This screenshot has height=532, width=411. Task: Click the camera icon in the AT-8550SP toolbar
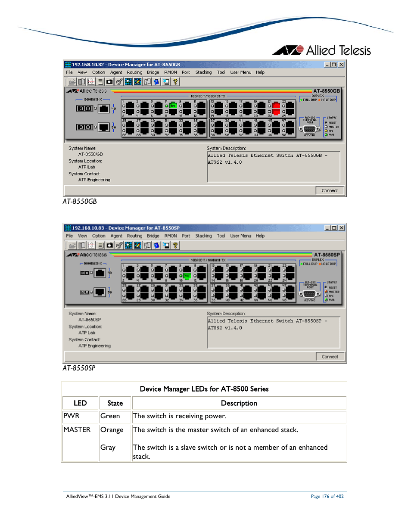click(x=110, y=245)
